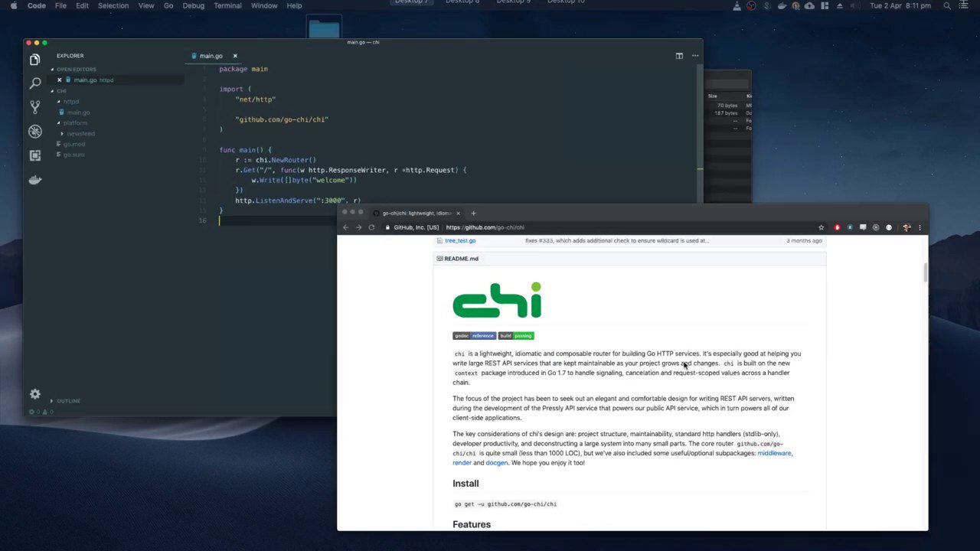Go back in the Chrome browser
The height and width of the screenshot is (551, 980).
pos(345,227)
